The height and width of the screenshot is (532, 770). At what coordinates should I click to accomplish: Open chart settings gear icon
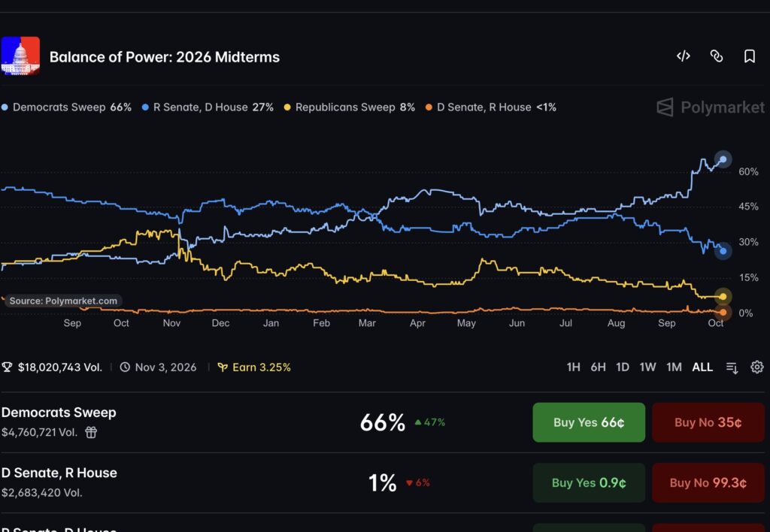point(756,367)
